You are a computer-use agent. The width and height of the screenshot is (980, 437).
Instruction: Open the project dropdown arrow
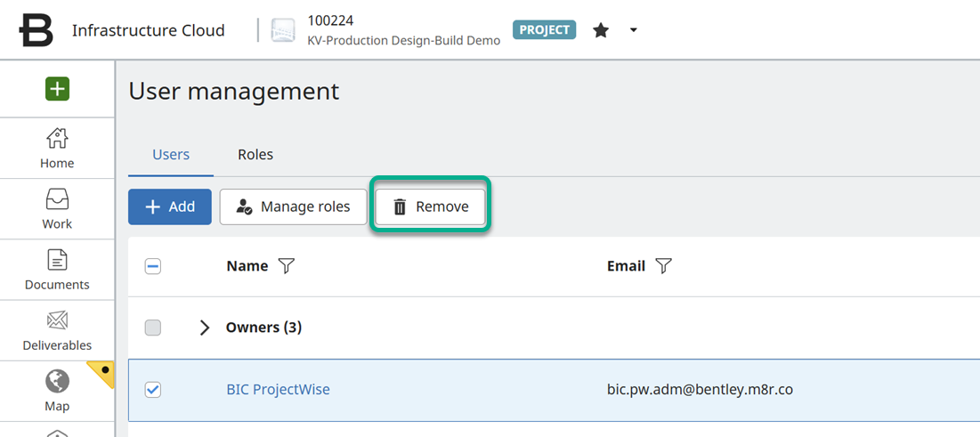(x=633, y=30)
